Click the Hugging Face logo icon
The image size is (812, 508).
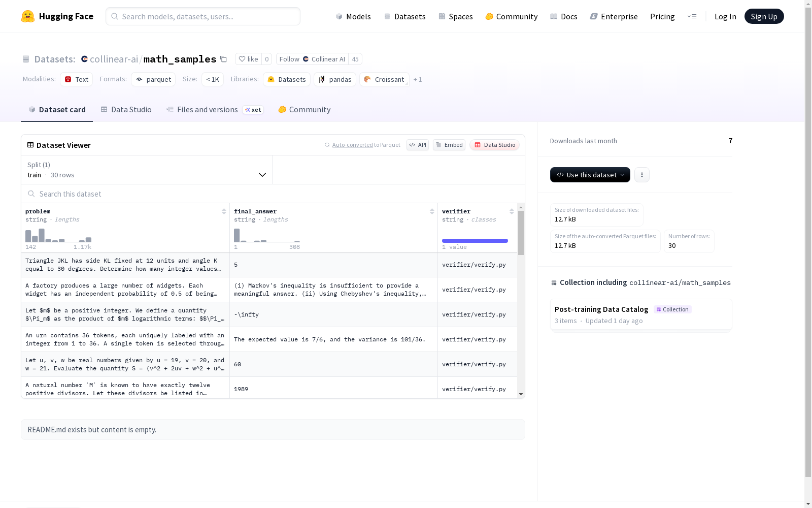click(x=28, y=16)
